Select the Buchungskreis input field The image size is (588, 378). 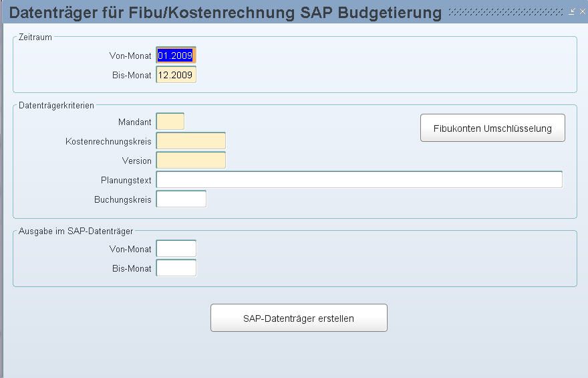click(181, 199)
